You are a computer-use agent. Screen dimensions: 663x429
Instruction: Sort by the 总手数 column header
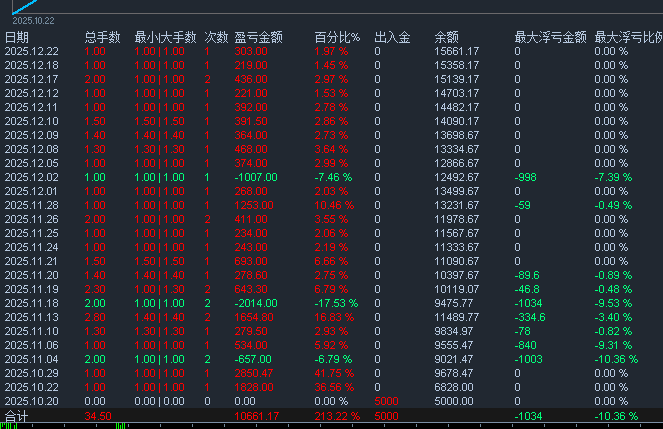[104, 37]
